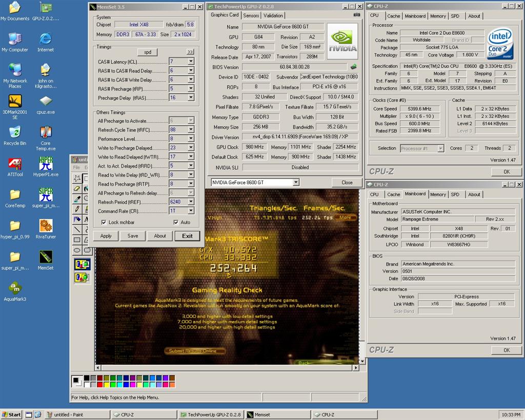
Task: Open the SPD tab in bottom CPU-Z window
Action: coord(455,194)
